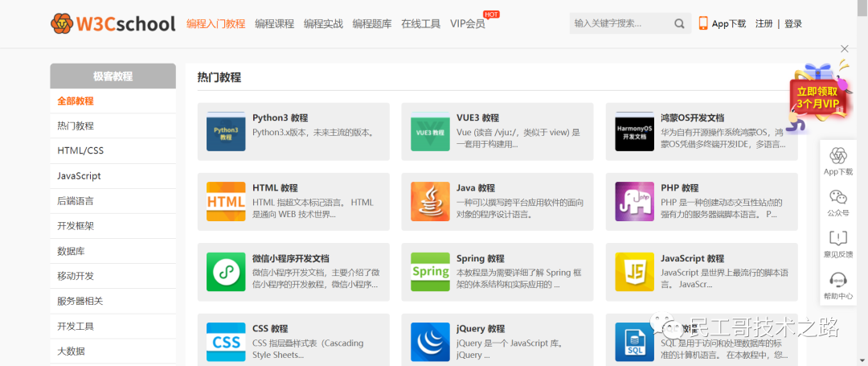The image size is (868, 366).
Task: Open the 编程实战 nav item
Action: pyautogui.click(x=323, y=24)
